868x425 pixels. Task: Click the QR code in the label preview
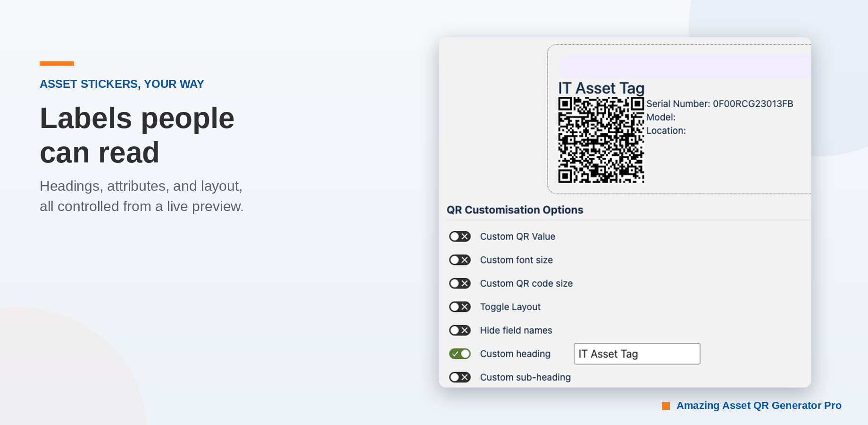601,140
